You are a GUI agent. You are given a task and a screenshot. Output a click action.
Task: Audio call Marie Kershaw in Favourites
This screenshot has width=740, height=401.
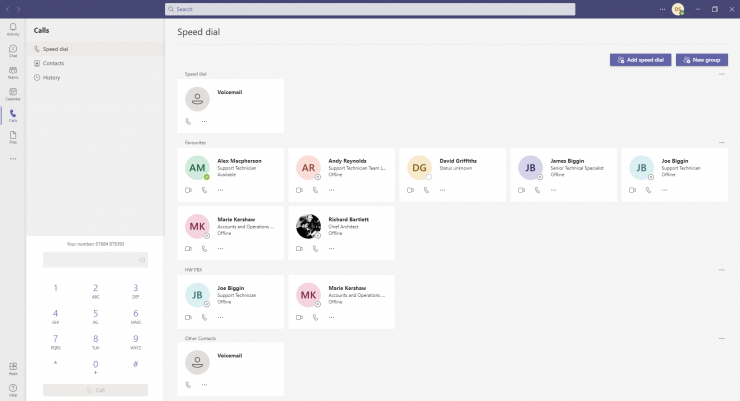204,249
